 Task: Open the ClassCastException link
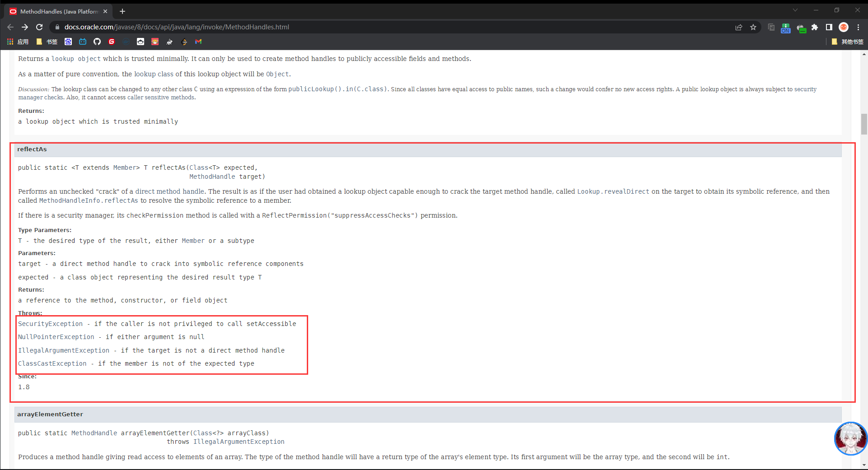52,363
